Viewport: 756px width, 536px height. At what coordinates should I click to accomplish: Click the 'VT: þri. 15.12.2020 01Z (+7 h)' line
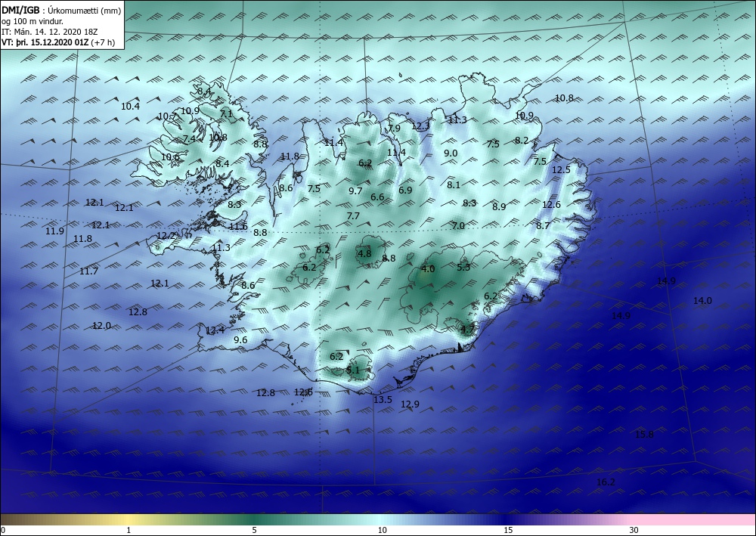[58, 42]
